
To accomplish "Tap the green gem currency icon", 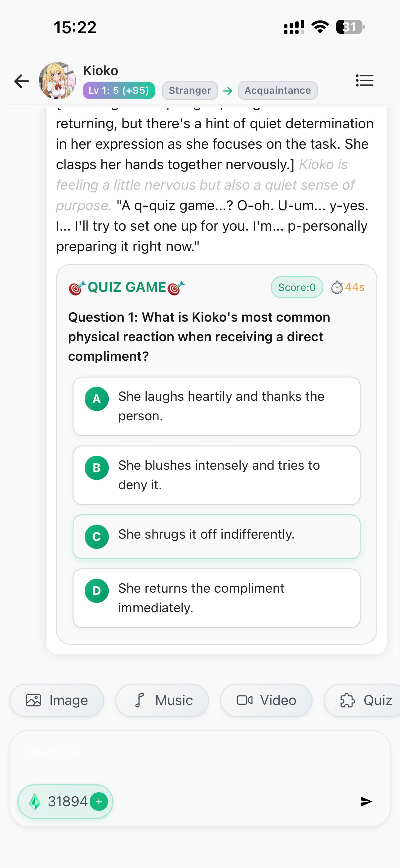I will (x=35, y=801).
